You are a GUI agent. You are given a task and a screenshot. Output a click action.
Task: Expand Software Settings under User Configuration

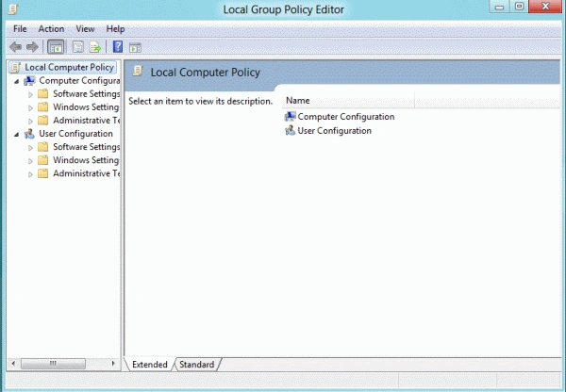click(x=30, y=148)
